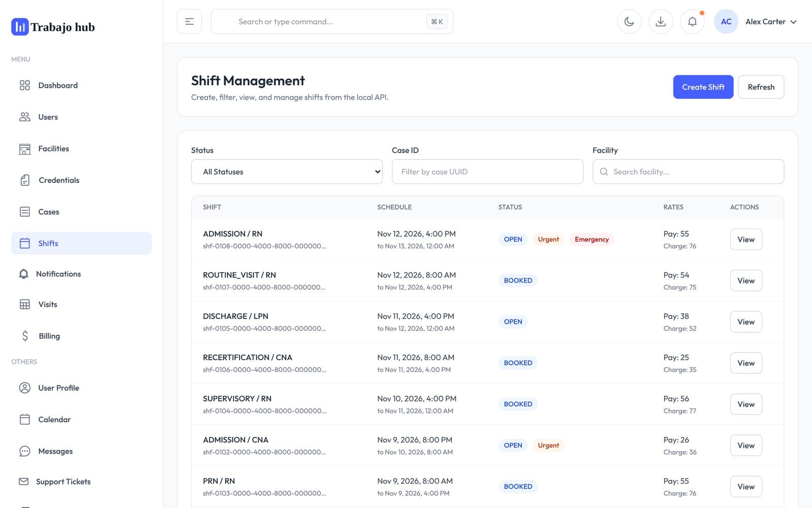The height and width of the screenshot is (508, 812).
Task: Click Support Tickets envelope icon
Action: (x=24, y=481)
